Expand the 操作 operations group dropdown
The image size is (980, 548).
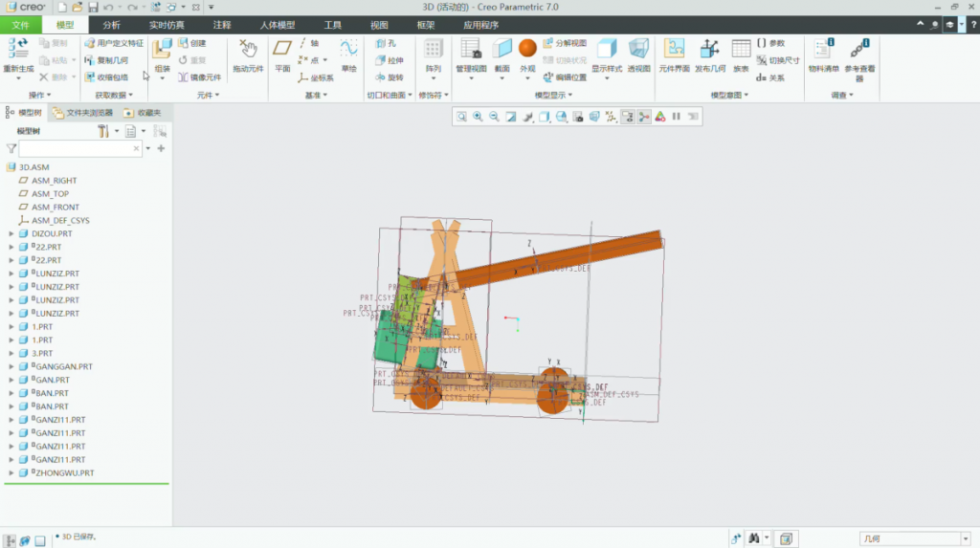[x=40, y=95]
